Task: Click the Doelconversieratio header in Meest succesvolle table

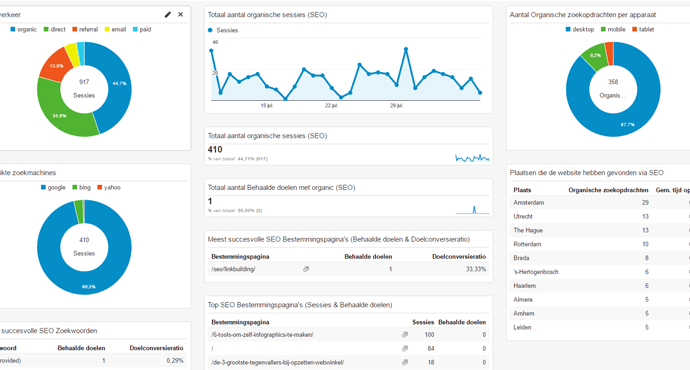Action: coord(459,256)
